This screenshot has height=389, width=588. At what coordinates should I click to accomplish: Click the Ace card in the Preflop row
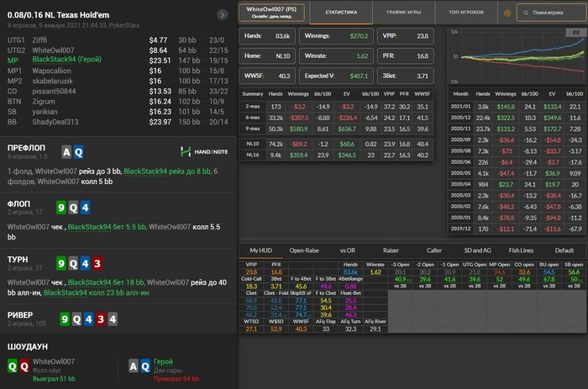click(66, 152)
